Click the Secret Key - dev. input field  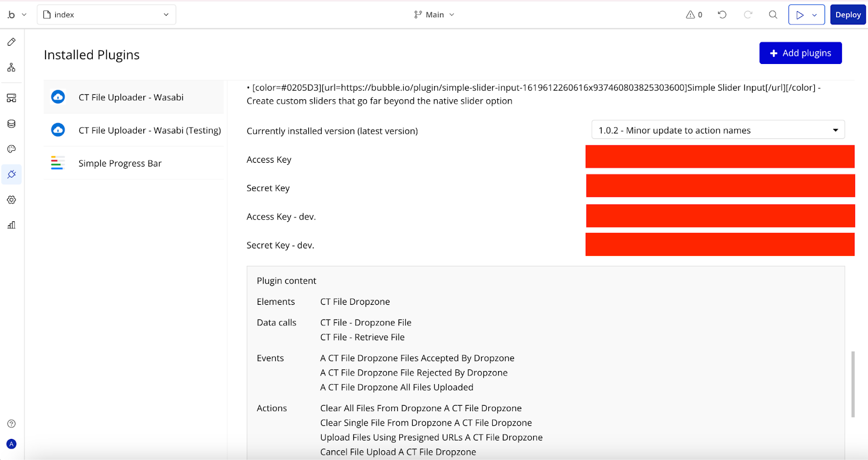pyautogui.click(x=720, y=244)
